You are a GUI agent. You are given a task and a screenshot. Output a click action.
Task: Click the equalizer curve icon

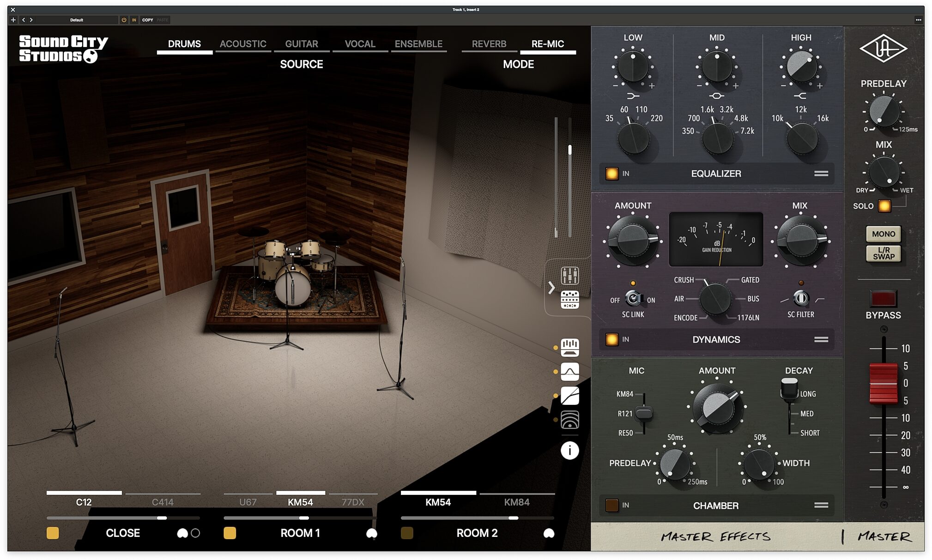[569, 371]
